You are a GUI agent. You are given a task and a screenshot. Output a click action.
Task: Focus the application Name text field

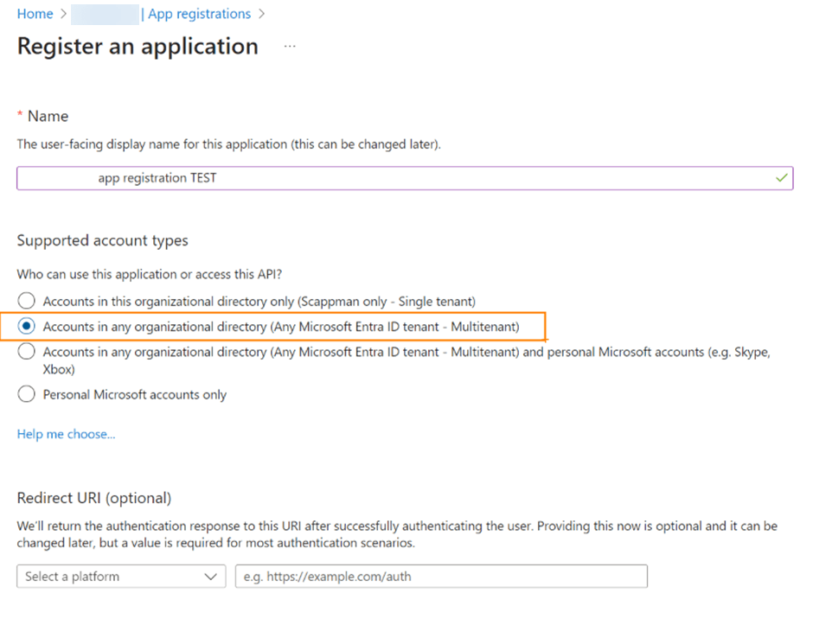point(405,178)
